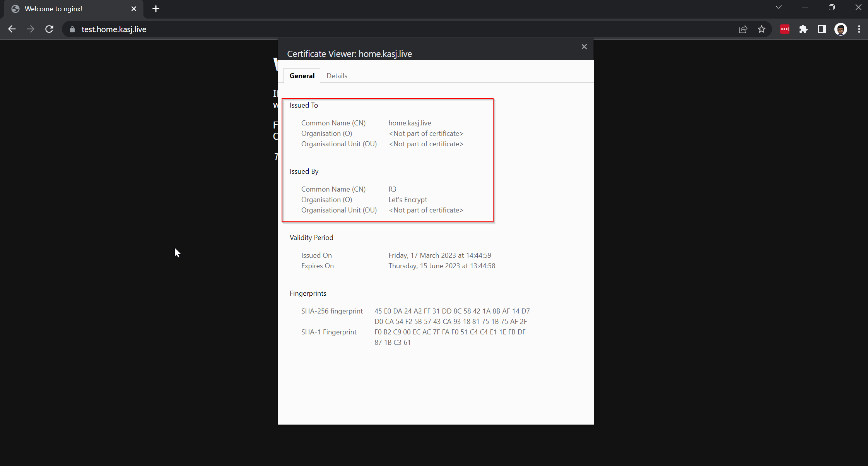Image resolution: width=868 pixels, height=466 pixels.
Task: Open the Extensions puzzle icon
Action: (803, 29)
